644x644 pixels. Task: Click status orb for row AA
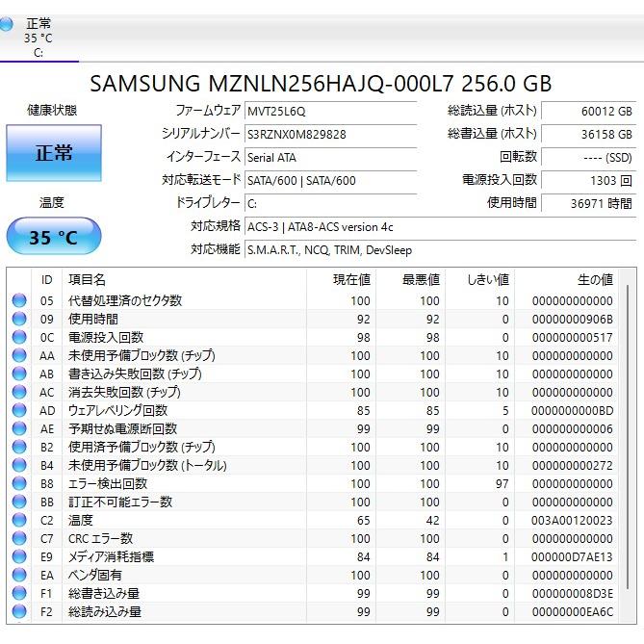(x=19, y=355)
